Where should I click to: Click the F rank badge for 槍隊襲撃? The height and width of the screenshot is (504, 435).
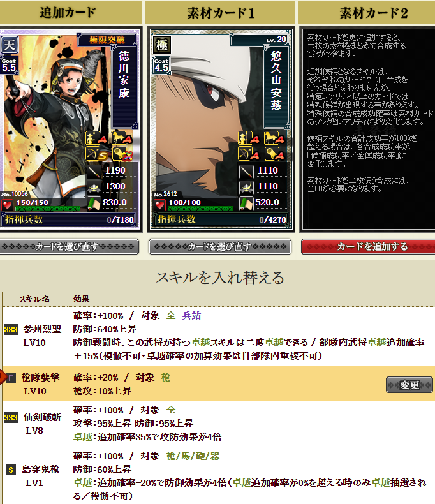11,378
